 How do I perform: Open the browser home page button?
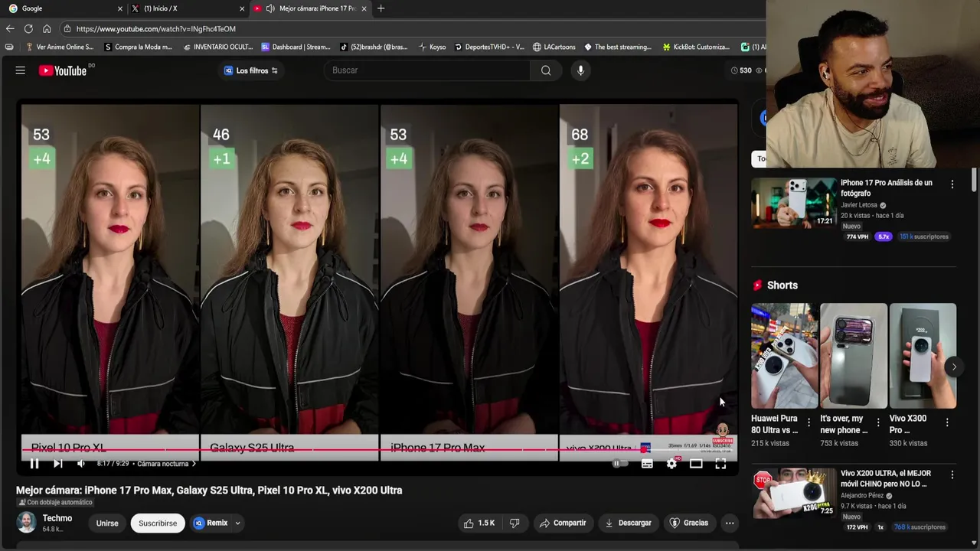pyautogui.click(x=47, y=28)
